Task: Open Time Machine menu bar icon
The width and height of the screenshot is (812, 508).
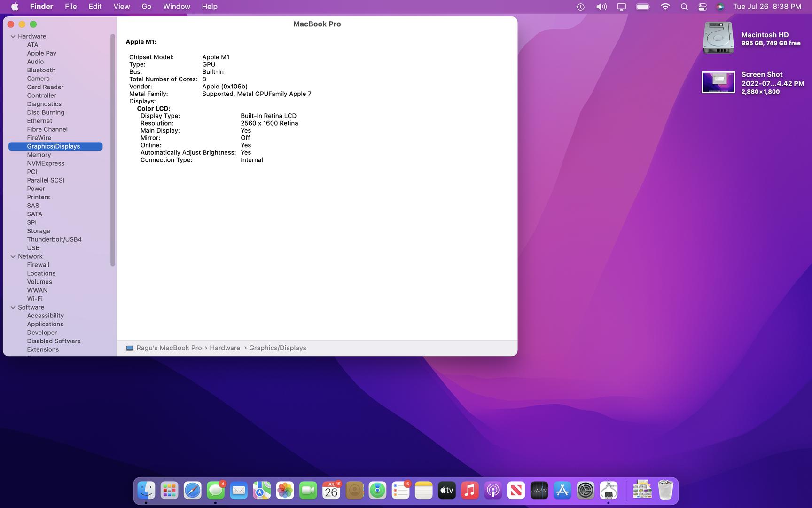Action: pos(580,7)
